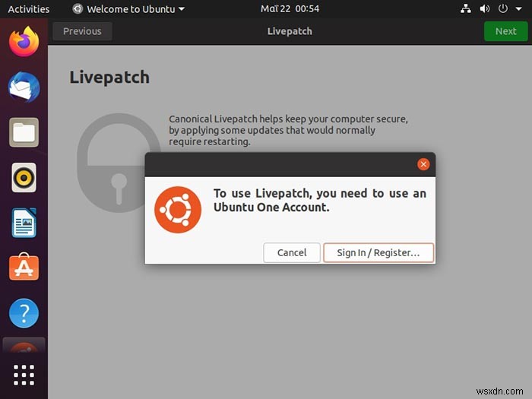This screenshot has height=399, width=532.
Task: Open the clock and calendar panel
Action: (x=290, y=9)
